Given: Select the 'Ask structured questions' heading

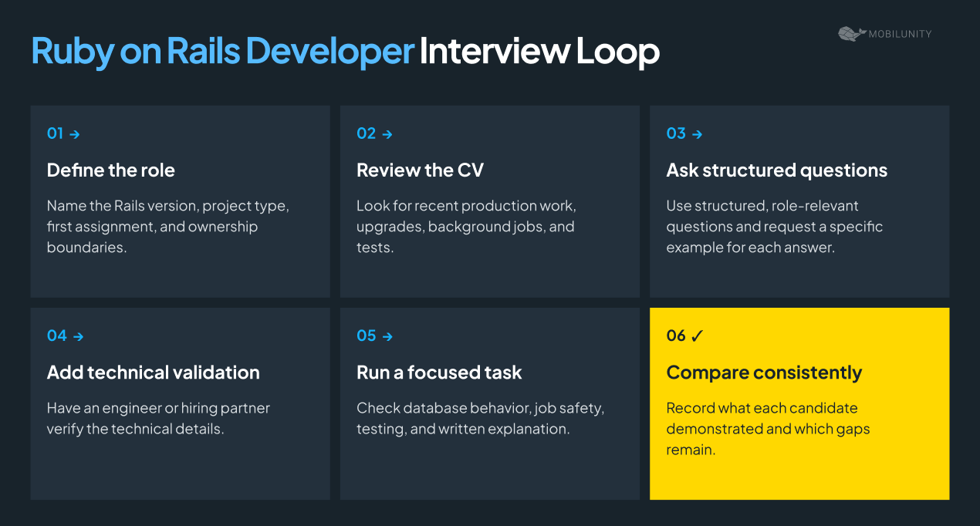Looking at the screenshot, I should pyautogui.click(x=777, y=170).
